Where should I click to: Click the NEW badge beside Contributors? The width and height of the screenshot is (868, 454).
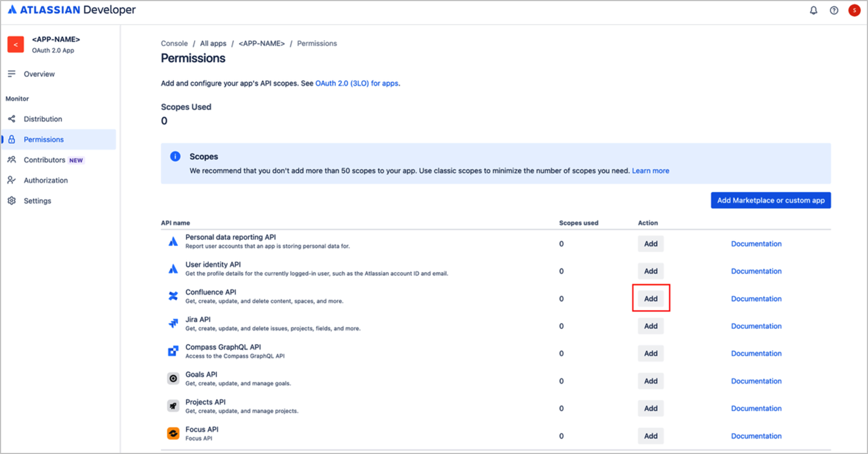(x=76, y=160)
